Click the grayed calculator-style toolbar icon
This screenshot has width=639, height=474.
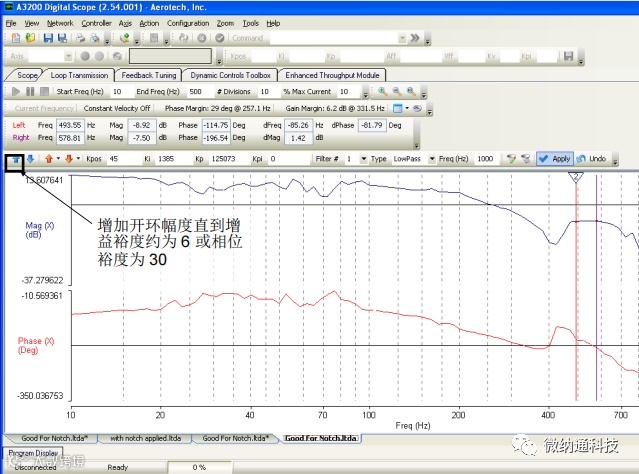point(154,38)
